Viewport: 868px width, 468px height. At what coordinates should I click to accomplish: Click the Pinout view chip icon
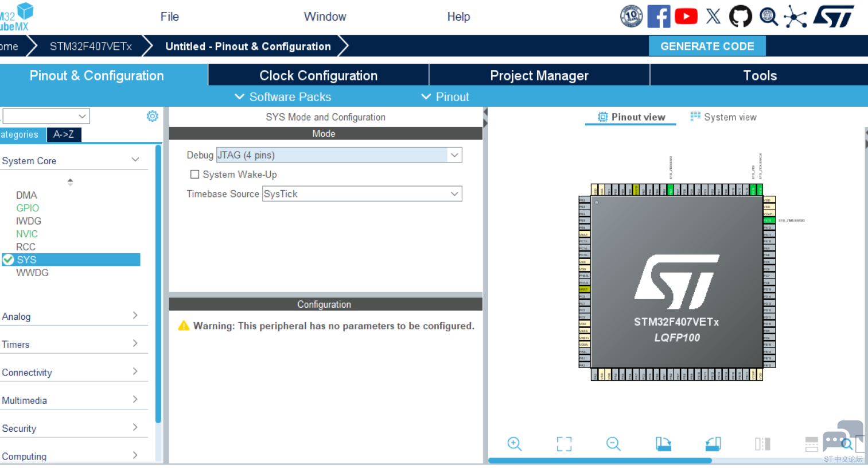[603, 117]
